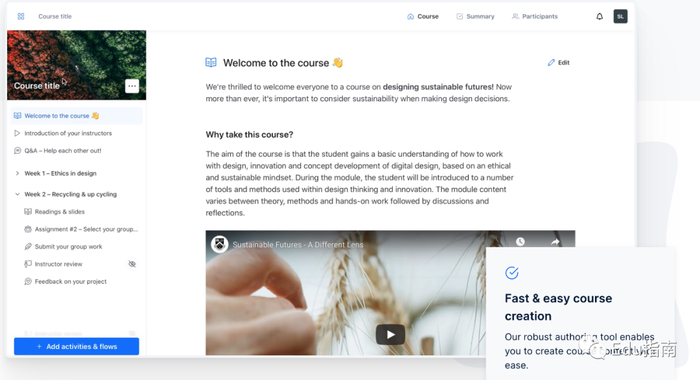Select the Course tab

(422, 17)
